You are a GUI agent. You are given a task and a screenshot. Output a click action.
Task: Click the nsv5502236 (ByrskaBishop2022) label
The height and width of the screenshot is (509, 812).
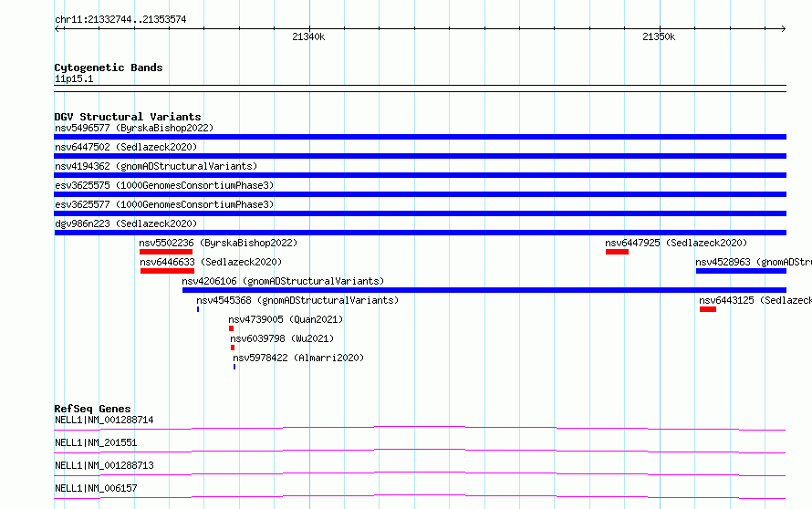pyautogui.click(x=218, y=243)
